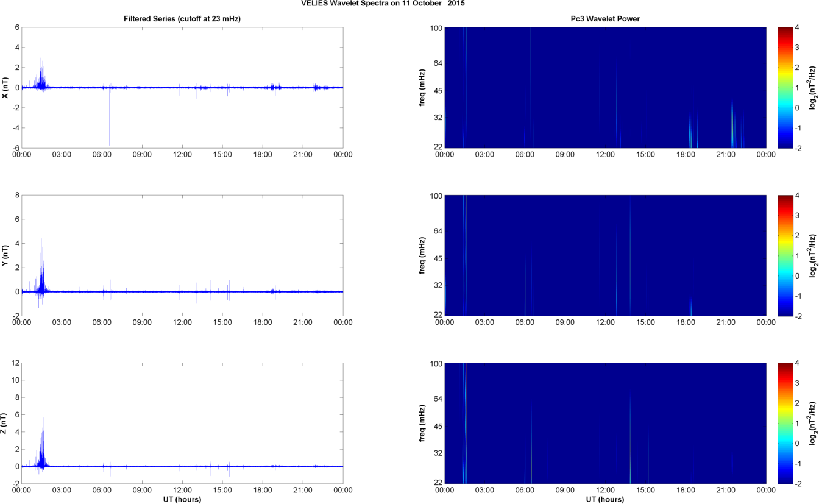The height and width of the screenshot is (504, 819).
Task: Click the "X (nT)" axis label
Action: [5, 87]
